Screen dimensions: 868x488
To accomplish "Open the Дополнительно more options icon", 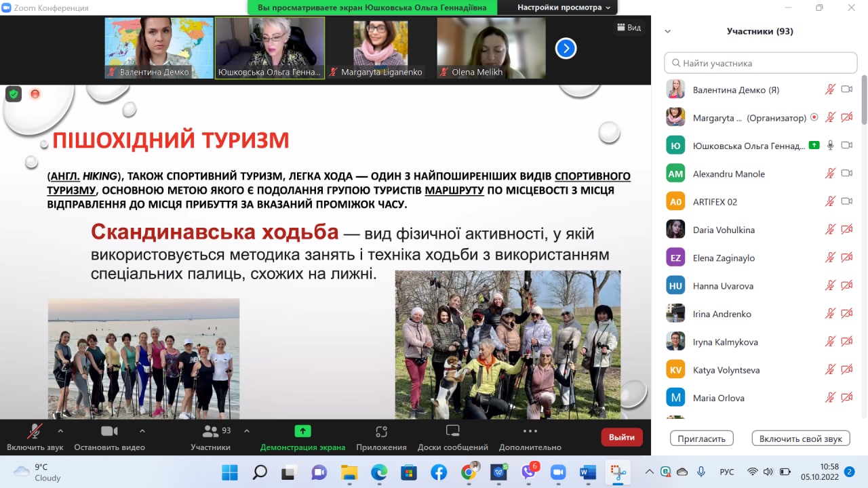I will 530,432.
